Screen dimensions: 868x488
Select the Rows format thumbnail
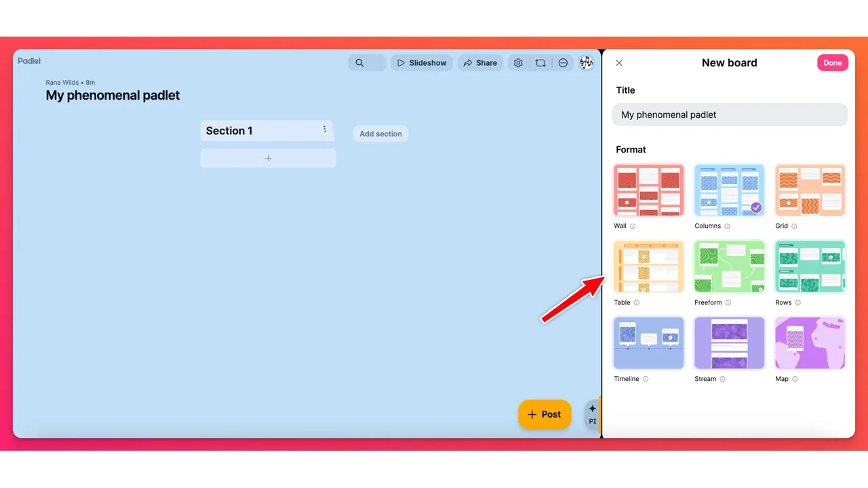[810, 266]
